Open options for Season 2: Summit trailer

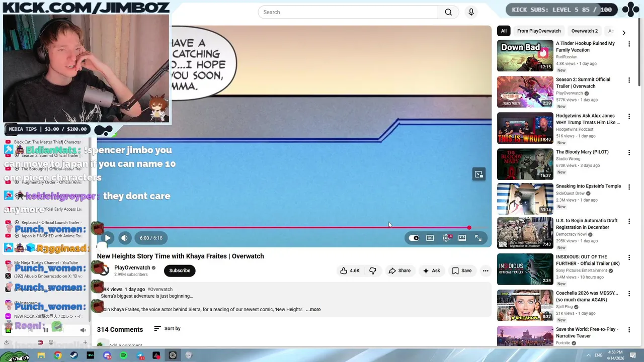click(x=629, y=80)
